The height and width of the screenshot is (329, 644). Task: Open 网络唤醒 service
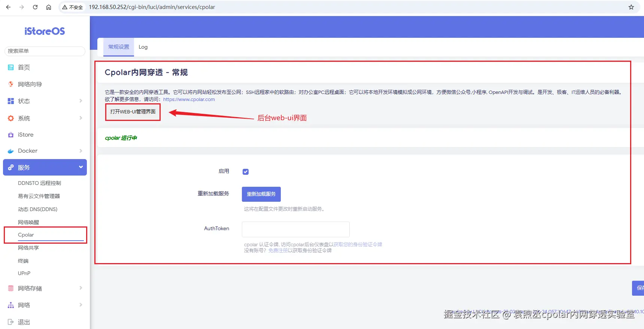pyautogui.click(x=28, y=222)
